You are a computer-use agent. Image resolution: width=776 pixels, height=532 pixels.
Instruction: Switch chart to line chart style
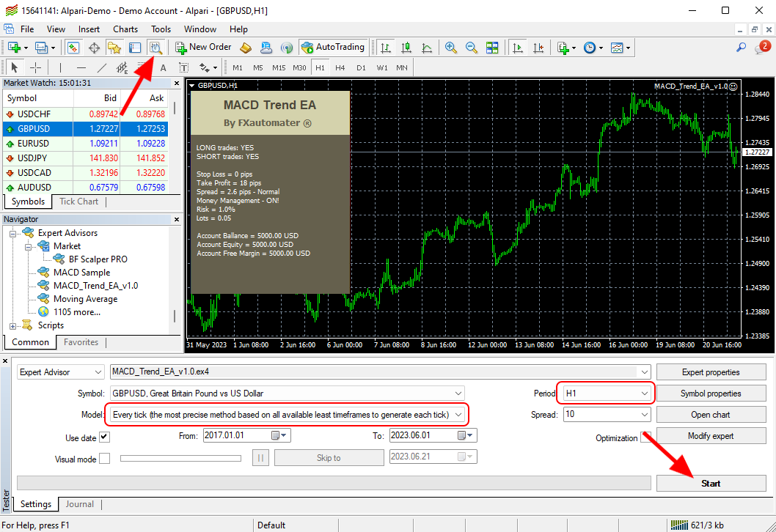tap(427, 48)
